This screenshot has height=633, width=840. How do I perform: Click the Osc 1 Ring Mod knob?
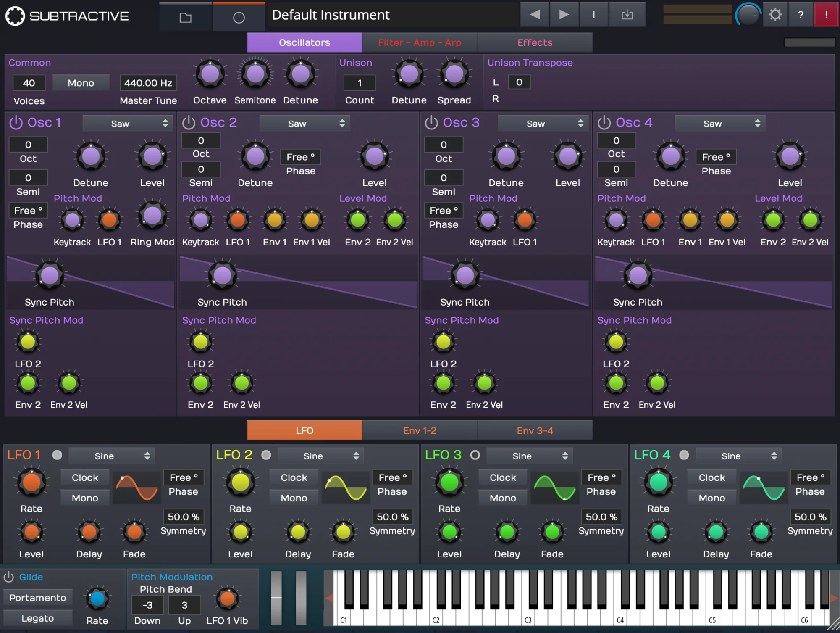point(152,216)
